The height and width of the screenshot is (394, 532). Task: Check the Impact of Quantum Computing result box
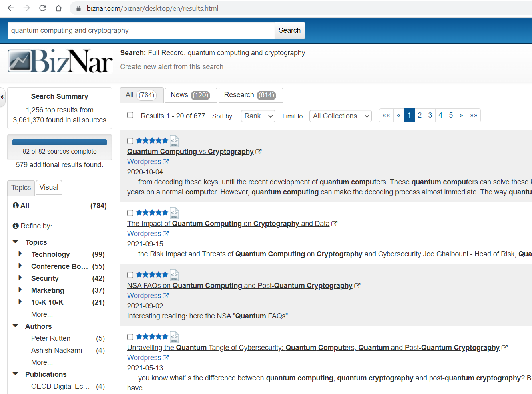coord(130,213)
